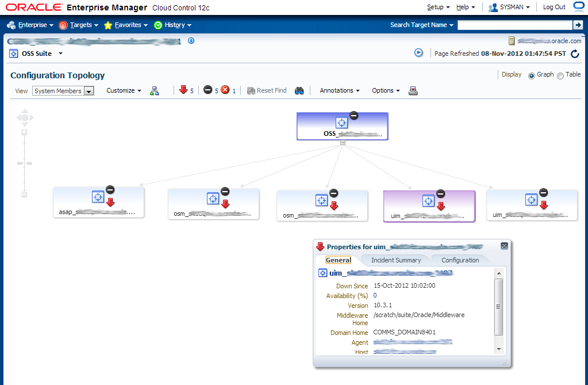
Task: Click the Agent link in Properties
Action: click(413, 342)
